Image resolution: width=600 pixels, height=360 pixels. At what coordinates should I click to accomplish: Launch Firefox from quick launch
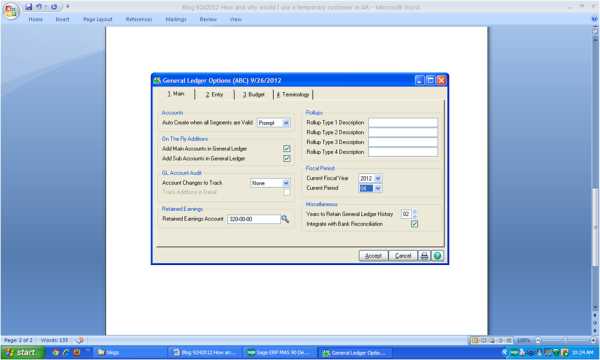point(77,352)
